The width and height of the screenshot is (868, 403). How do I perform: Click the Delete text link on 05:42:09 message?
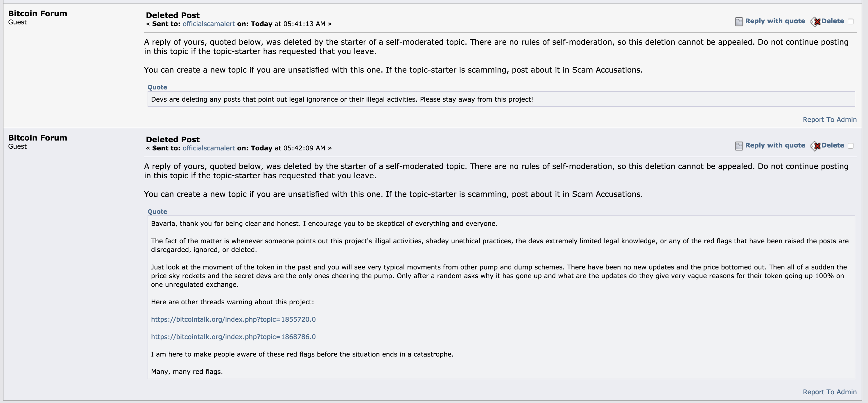(x=833, y=145)
